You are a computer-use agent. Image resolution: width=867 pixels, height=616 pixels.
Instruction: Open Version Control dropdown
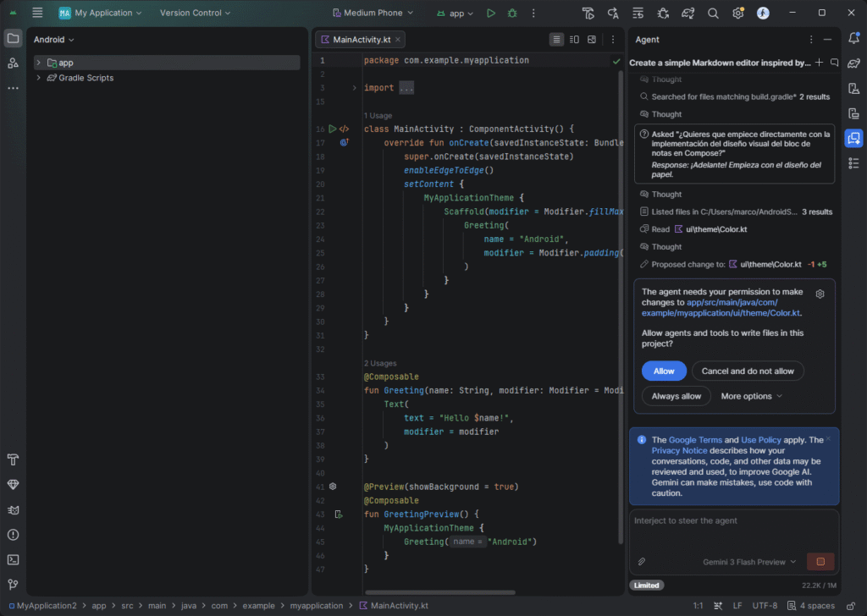point(196,13)
